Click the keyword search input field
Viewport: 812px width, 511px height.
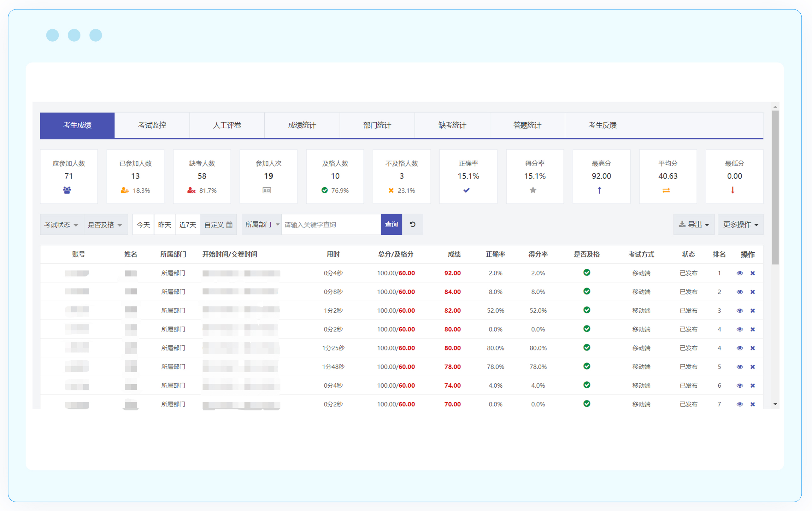coord(331,225)
